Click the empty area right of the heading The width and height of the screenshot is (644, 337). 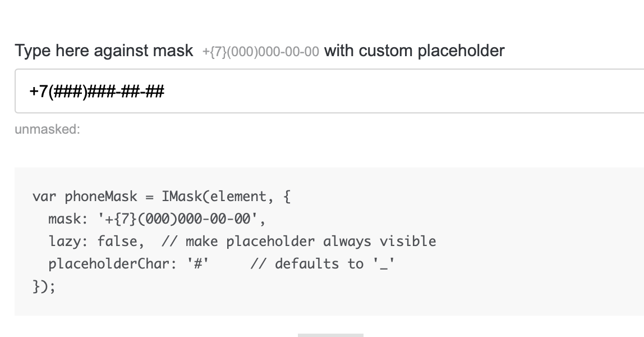pyautogui.click(x=572, y=51)
